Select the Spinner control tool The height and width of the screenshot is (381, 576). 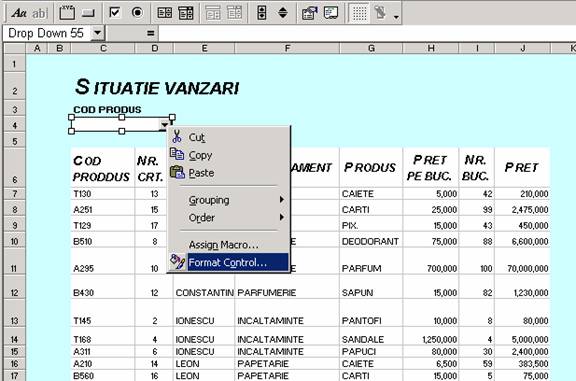[282, 13]
